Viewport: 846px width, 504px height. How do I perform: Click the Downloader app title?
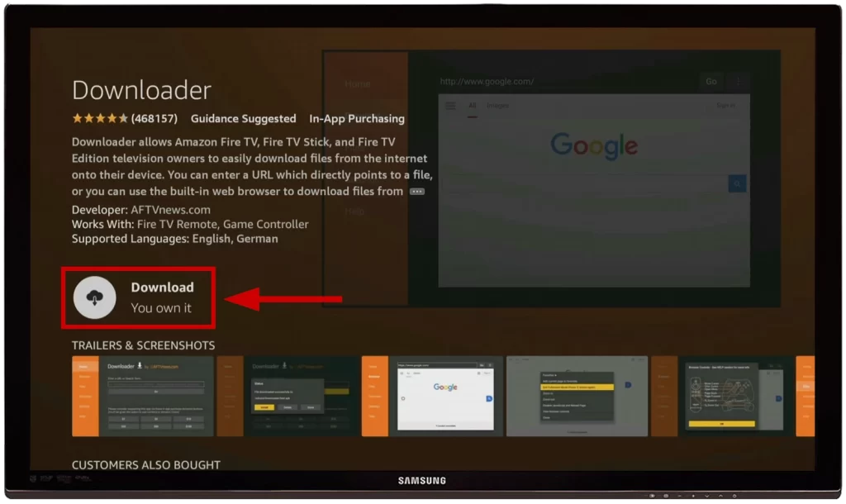point(141,89)
